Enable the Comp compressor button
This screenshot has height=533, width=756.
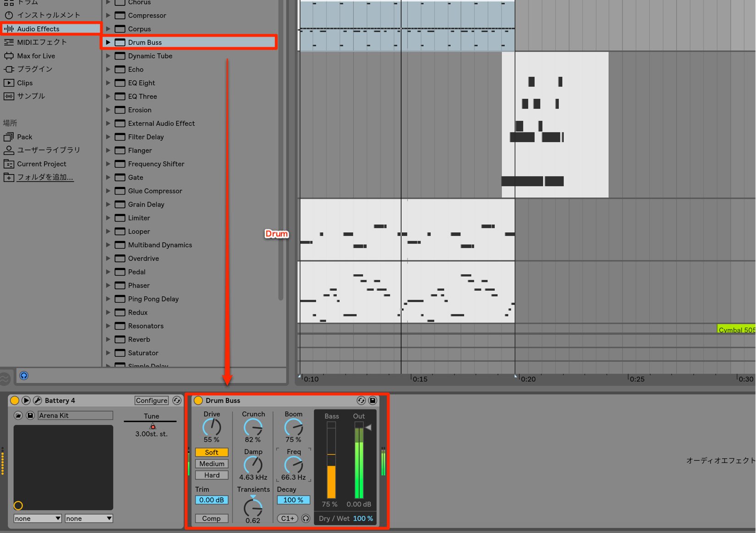click(x=212, y=518)
